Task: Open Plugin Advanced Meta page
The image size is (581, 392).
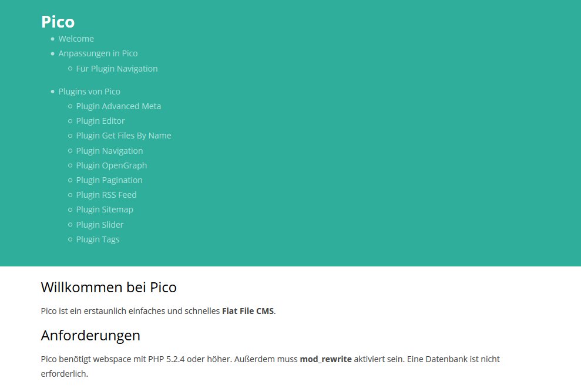Action: coord(118,106)
